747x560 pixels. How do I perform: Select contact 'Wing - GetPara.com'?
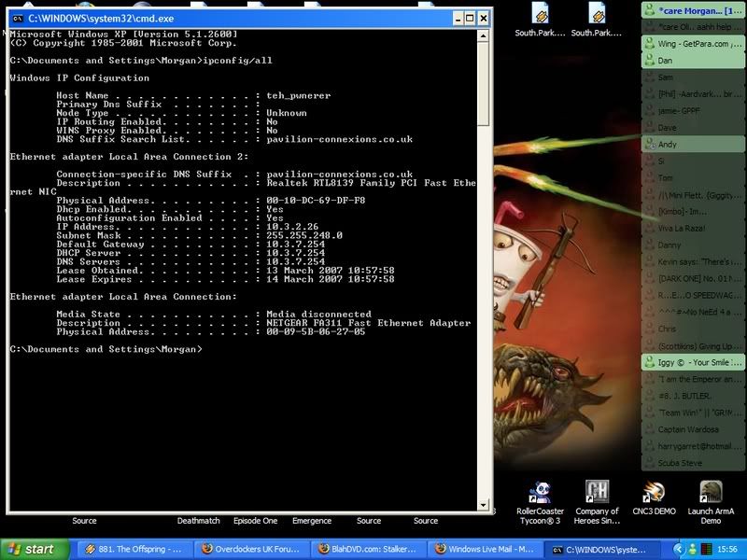(693, 43)
